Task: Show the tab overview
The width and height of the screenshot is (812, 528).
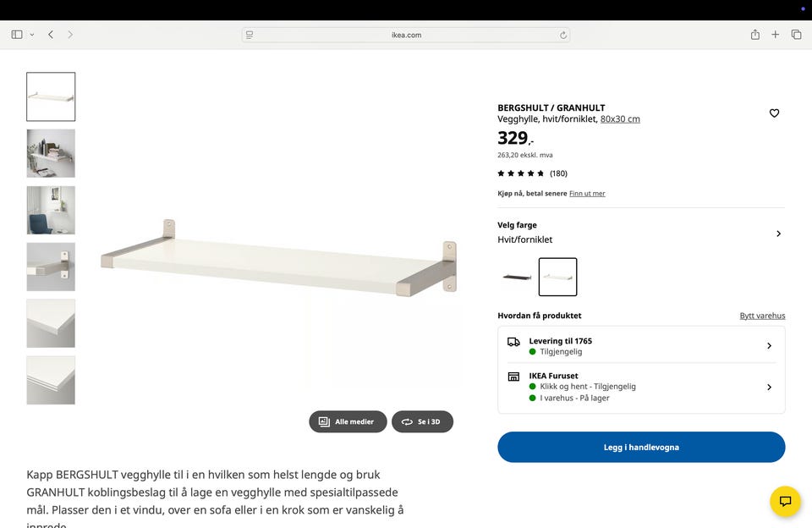Action: (796, 35)
